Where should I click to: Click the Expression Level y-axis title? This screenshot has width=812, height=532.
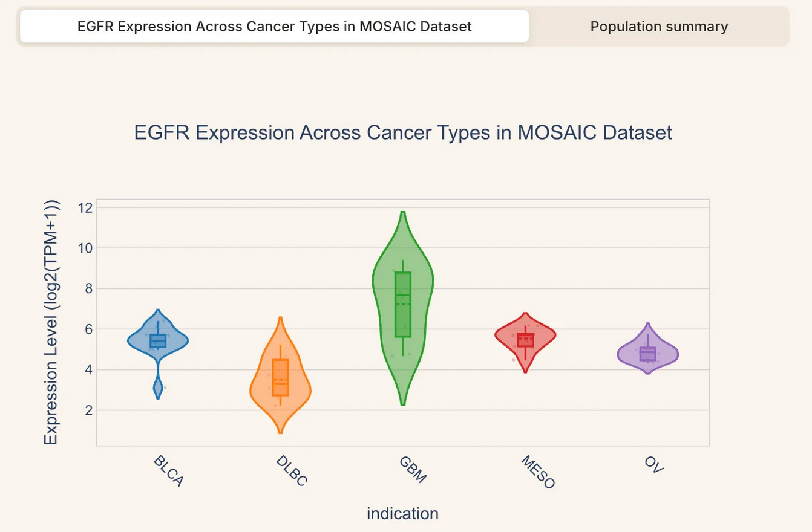51,322
